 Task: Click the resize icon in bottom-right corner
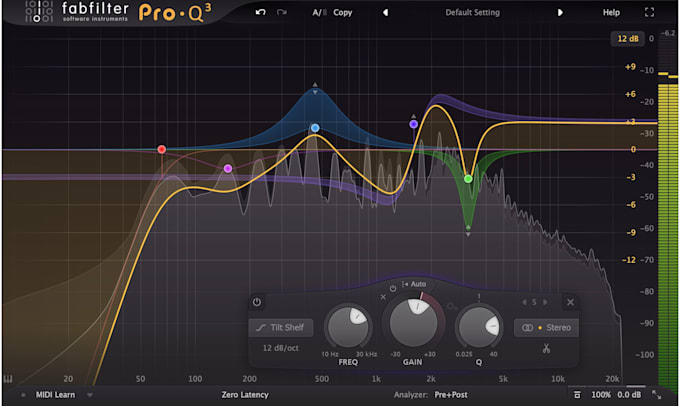coord(657,395)
